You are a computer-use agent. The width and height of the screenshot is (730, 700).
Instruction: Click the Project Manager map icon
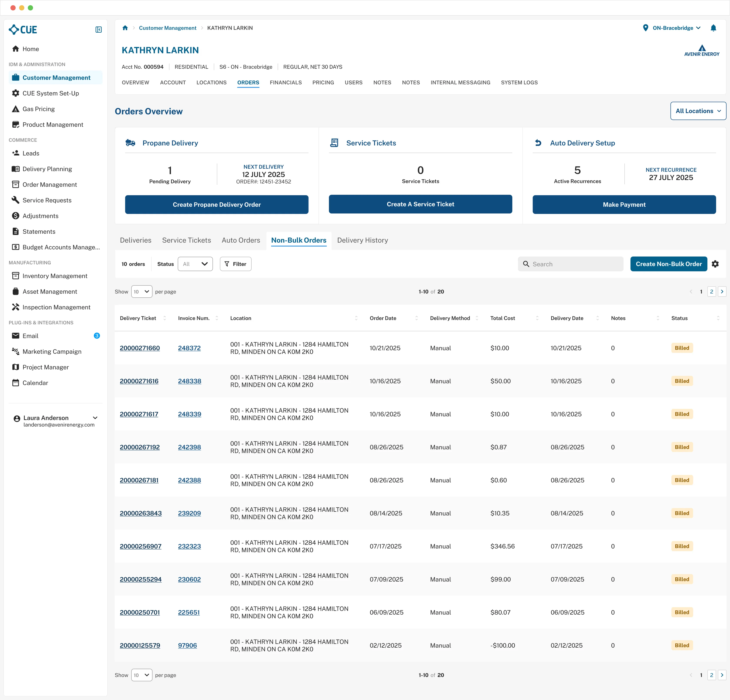click(16, 367)
